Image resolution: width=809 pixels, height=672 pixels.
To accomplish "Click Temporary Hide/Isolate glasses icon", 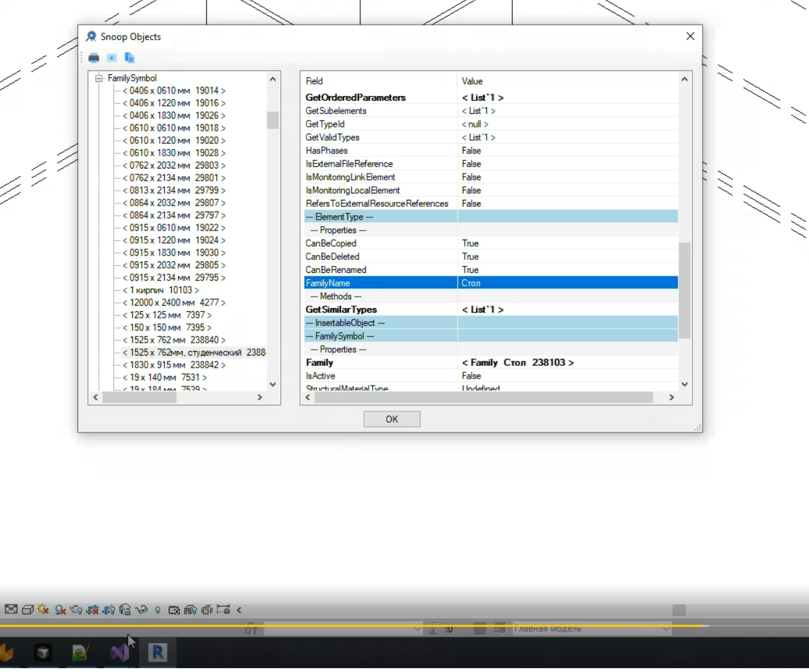I will (x=142, y=610).
